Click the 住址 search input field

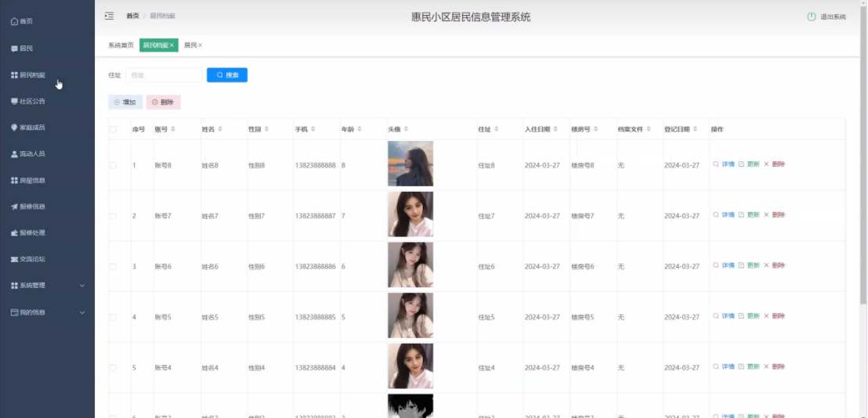click(164, 75)
